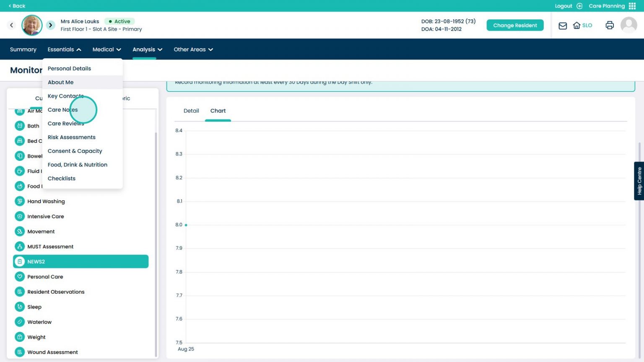Open the messages envelope icon
This screenshot has height=362, width=644.
(562, 26)
